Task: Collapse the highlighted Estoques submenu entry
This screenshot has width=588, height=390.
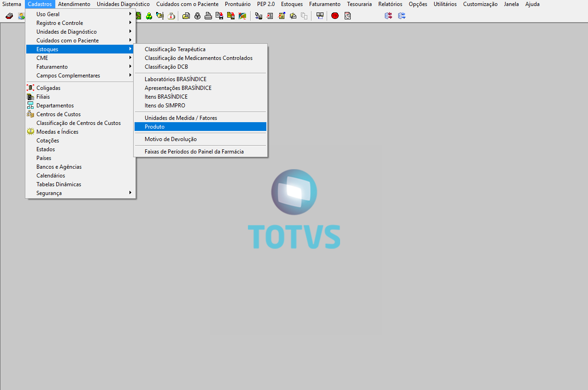Action: click(81, 49)
